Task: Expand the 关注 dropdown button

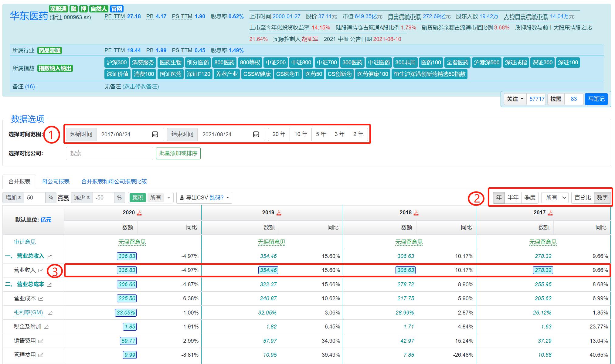Action: coord(515,99)
